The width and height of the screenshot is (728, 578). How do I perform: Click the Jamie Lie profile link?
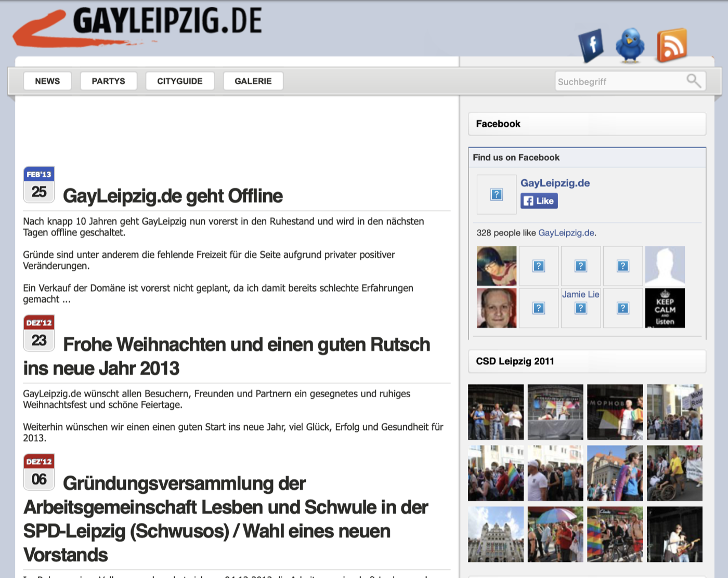pos(581,294)
